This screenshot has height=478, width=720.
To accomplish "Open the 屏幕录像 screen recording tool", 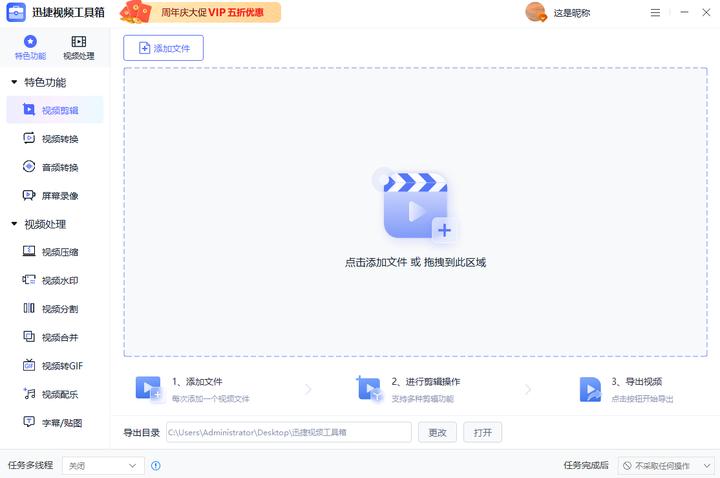I will [29, 196].
